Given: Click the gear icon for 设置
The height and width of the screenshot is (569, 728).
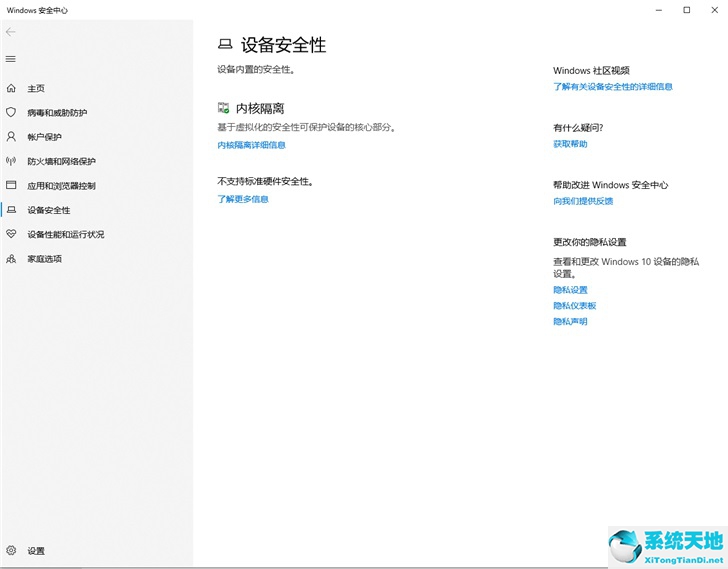Looking at the screenshot, I should [x=11, y=550].
